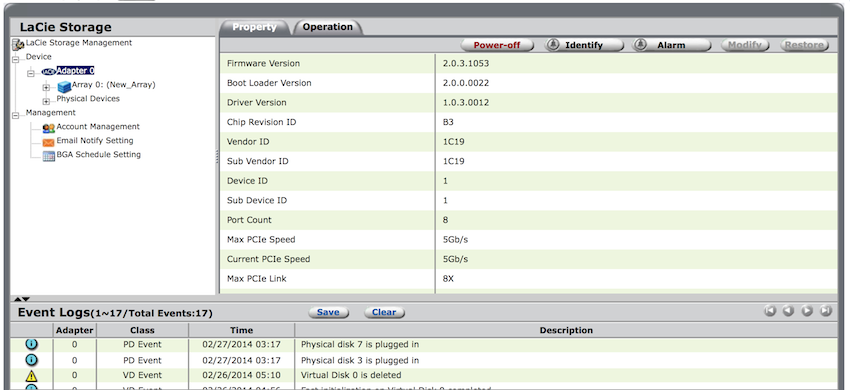Switch to the Operation tab
The width and height of the screenshot is (850, 390).
(327, 27)
